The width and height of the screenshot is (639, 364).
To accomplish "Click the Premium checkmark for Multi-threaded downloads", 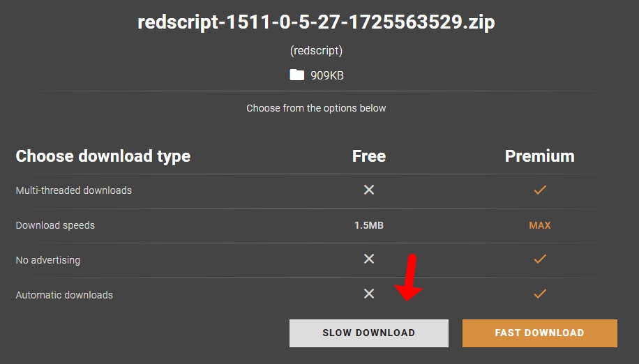I will tap(540, 190).
